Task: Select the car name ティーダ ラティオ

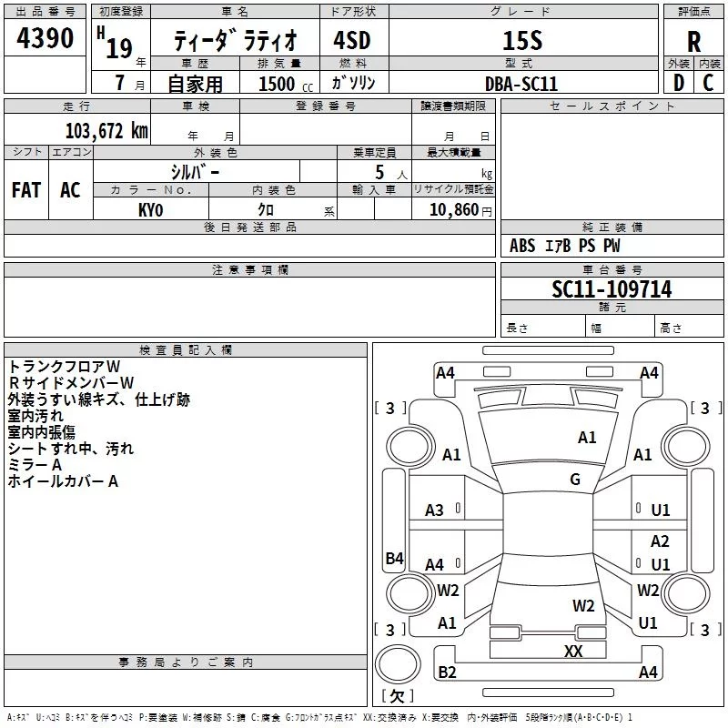Action: [x=235, y=41]
